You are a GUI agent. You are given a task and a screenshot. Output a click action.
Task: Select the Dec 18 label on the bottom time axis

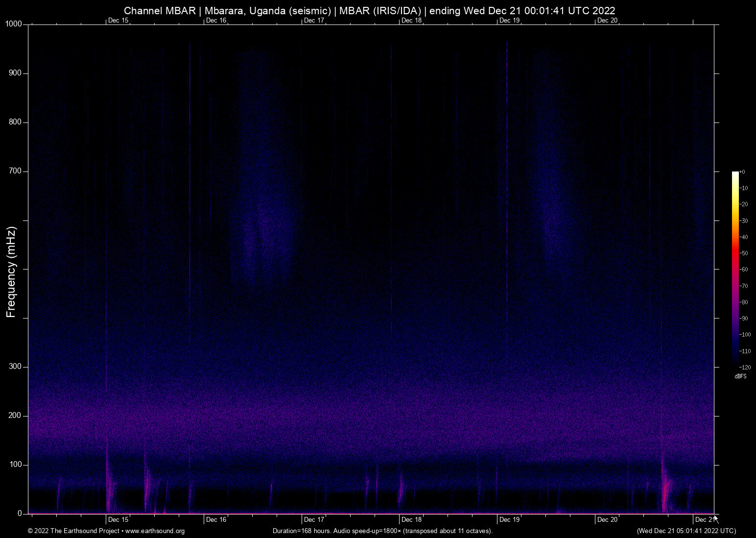[411, 519]
